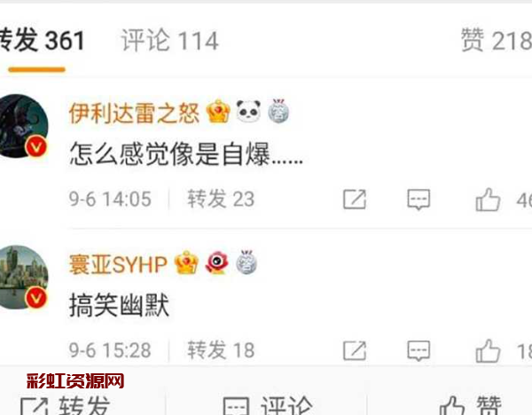Switch to the 评论 114 tab

[169, 41]
